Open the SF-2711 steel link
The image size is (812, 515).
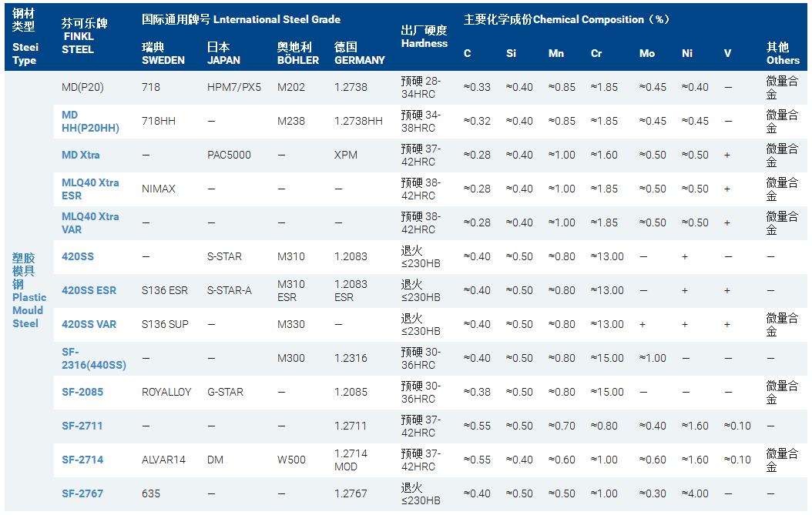click(x=82, y=426)
